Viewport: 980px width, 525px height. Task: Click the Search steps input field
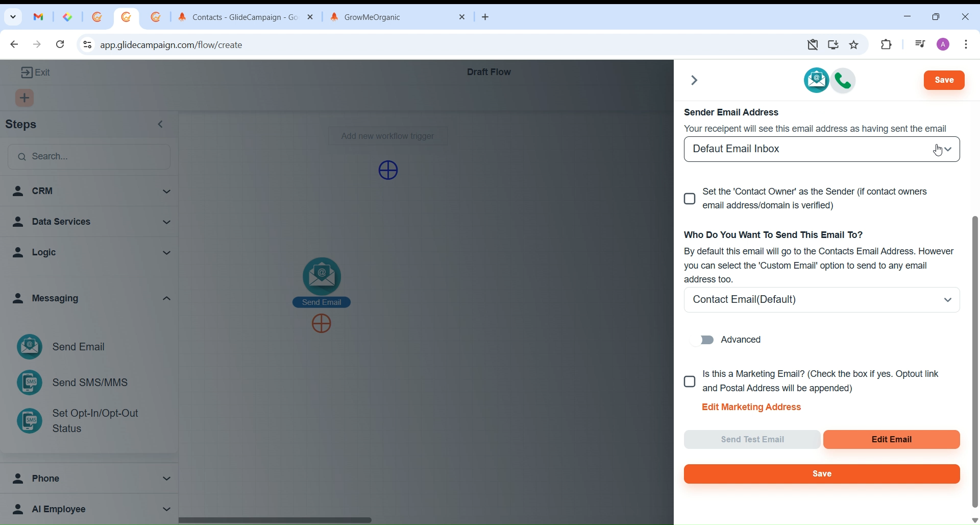tap(90, 157)
